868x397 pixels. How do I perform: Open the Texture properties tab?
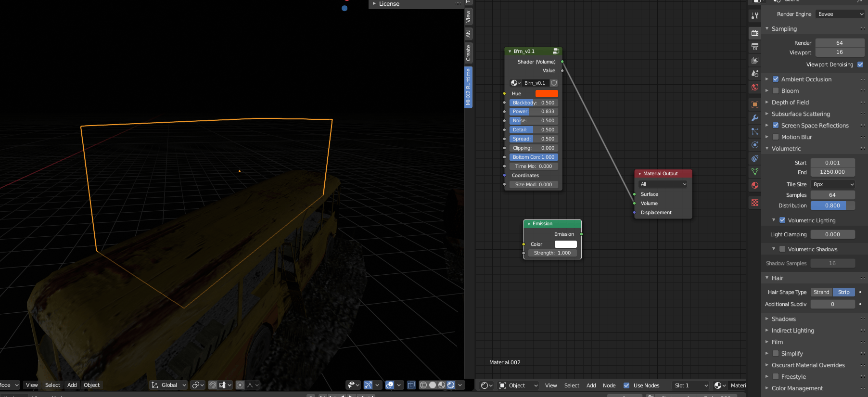coord(754,203)
